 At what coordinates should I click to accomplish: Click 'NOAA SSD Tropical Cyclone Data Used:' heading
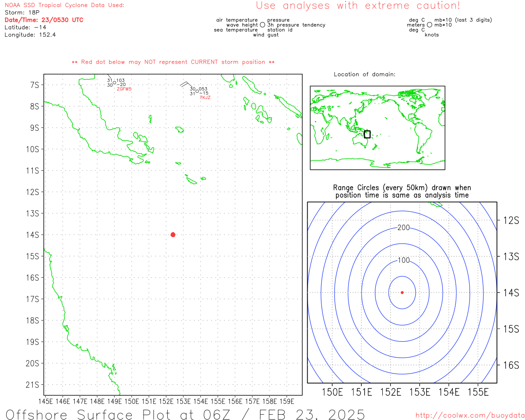[64, 5]
